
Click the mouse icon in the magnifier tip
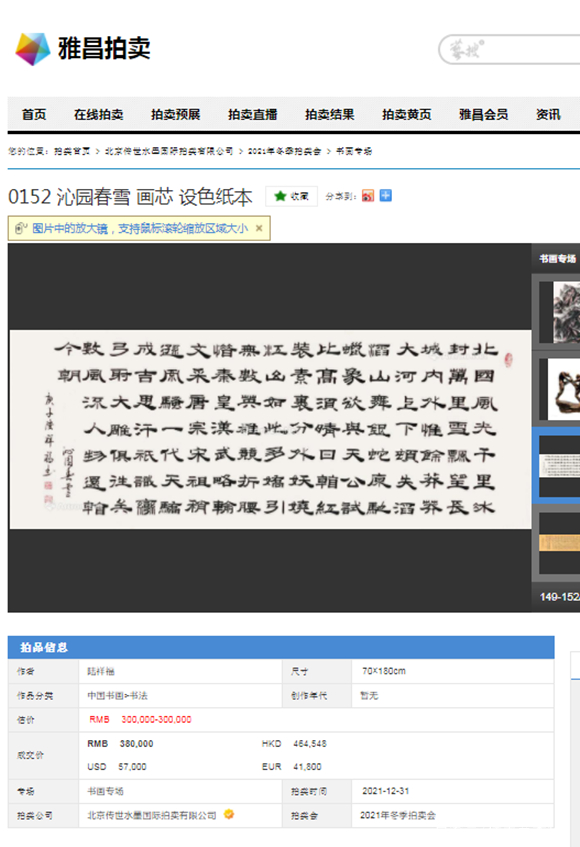21,228
